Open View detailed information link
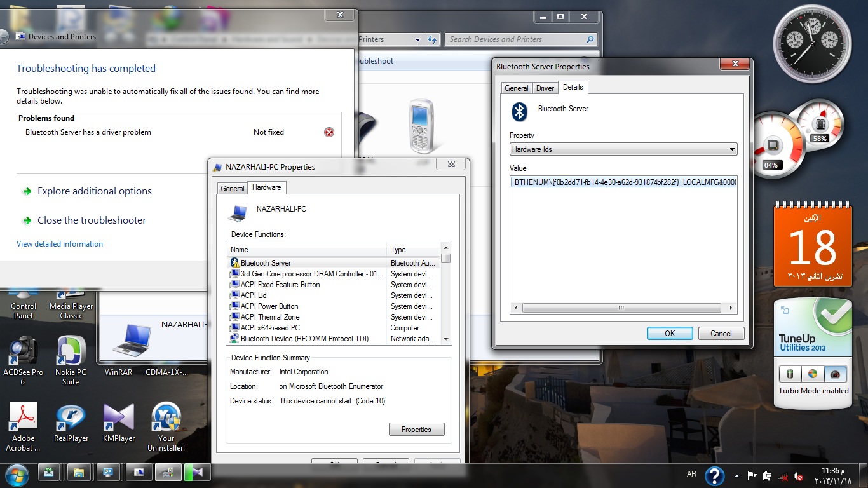The image size is (868, 488). (x=60, y=244)
